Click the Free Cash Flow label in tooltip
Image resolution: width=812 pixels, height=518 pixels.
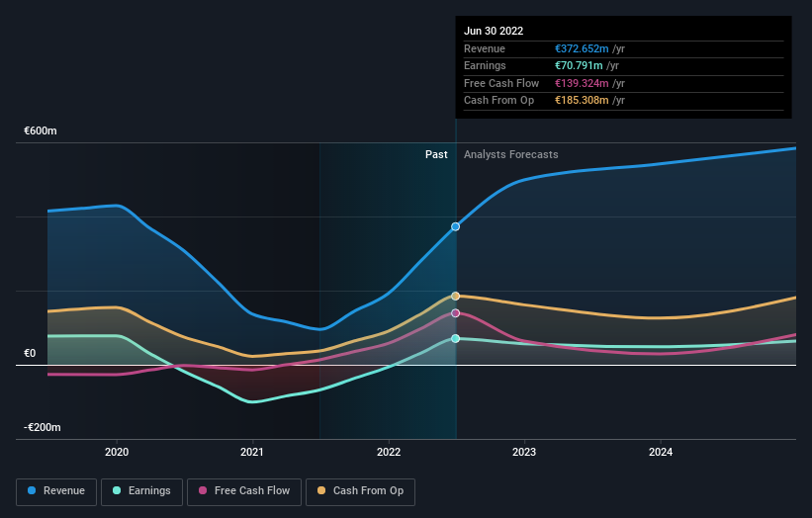501,83
